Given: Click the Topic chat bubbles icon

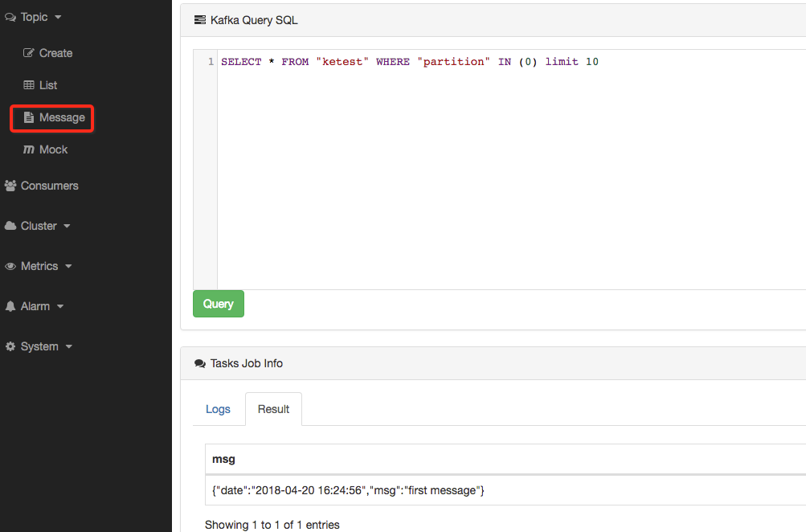Looking at the screenshot, I should coord(10,18).
